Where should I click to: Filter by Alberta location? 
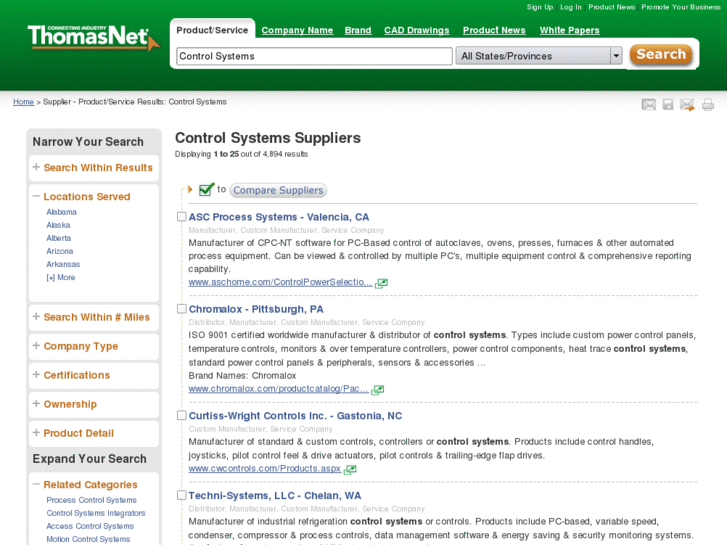coord(58,238)
